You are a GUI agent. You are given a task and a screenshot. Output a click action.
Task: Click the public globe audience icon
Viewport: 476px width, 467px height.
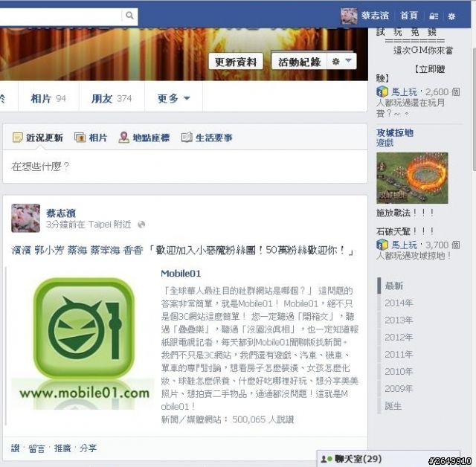pos(141,225)
